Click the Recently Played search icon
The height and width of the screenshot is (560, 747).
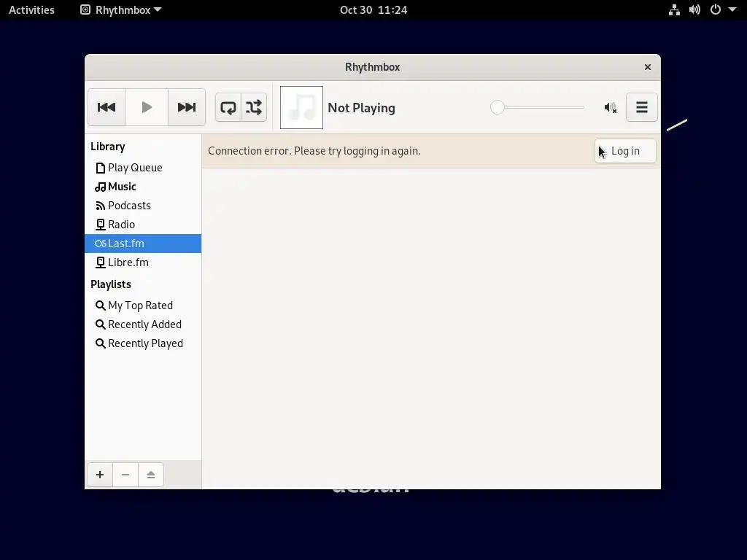pos(100,343)
